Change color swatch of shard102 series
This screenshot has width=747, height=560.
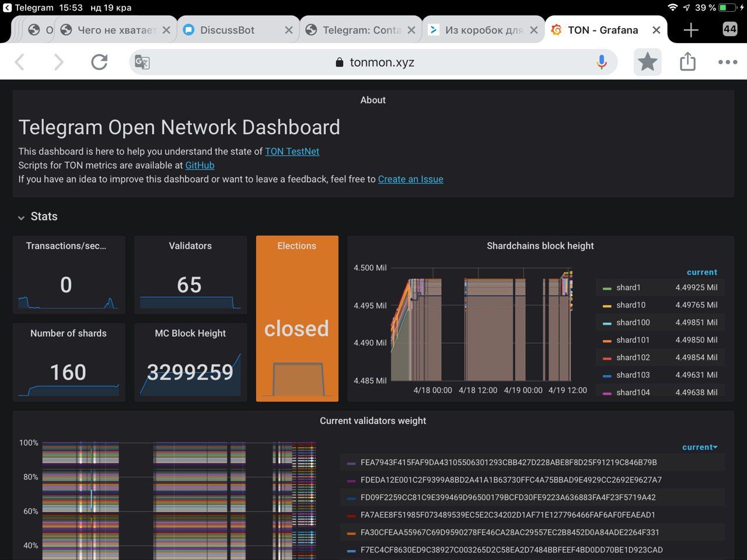tap(607, 358)
